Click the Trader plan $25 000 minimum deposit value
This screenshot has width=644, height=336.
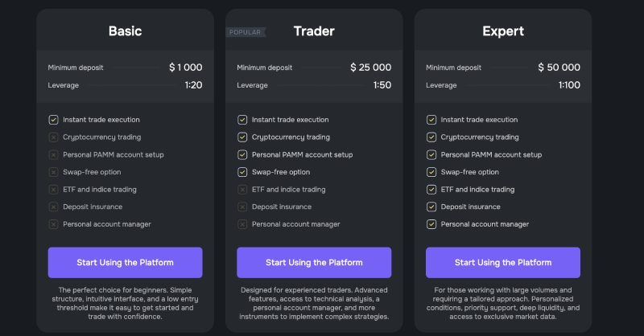coord(371,68)
